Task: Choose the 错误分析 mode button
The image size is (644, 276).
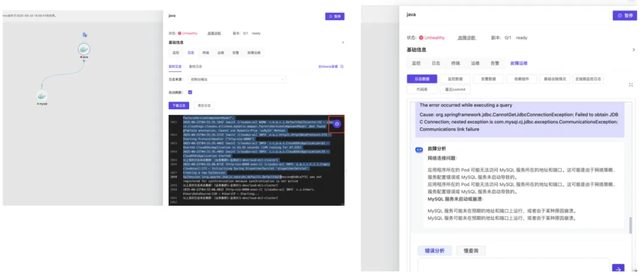Action: (x=435, y=250)
